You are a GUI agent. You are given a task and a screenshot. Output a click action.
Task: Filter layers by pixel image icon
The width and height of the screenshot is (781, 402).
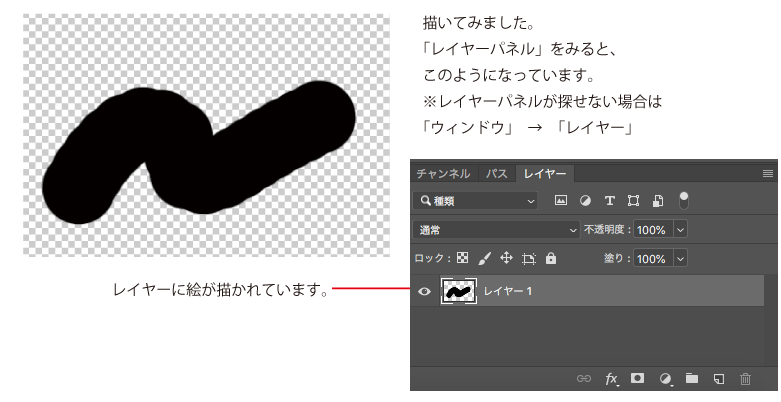[x=561, y=200]
